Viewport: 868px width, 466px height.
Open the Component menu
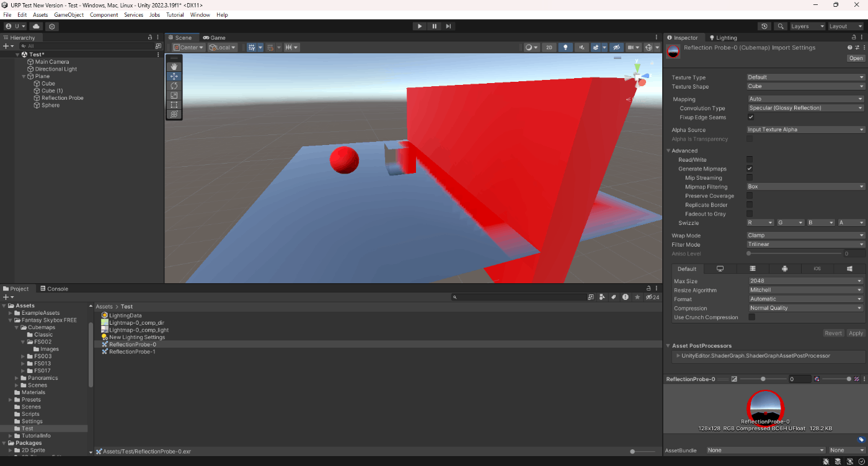(x=104, y=15)
